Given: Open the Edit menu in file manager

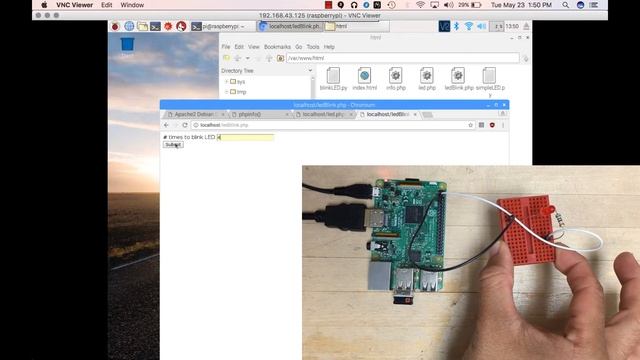Looking at the screenshot, I should click(239, 47).
